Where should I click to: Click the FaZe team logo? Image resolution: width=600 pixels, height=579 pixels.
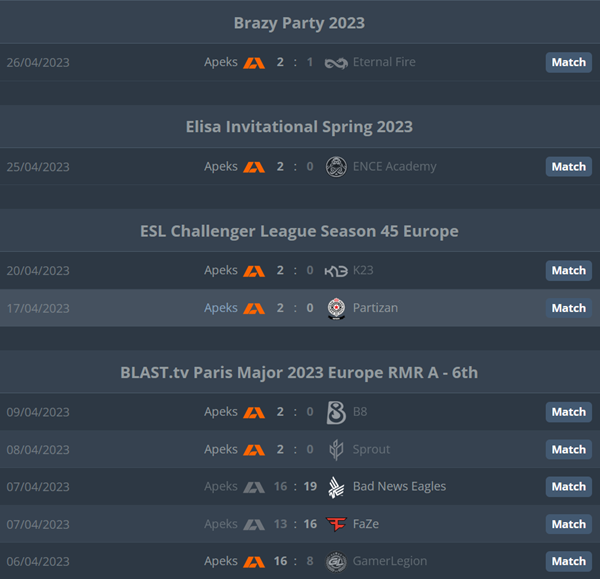tap(336, 524)
